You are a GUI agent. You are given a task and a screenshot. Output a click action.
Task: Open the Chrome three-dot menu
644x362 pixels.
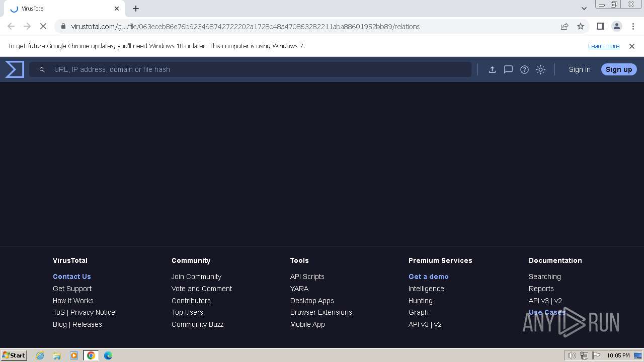[633, 26]
